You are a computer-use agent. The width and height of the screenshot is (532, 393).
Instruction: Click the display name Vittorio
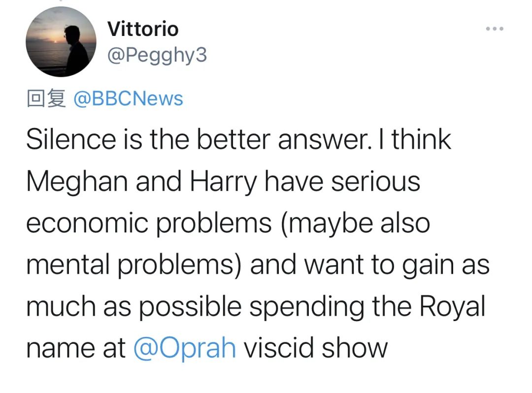143,29
